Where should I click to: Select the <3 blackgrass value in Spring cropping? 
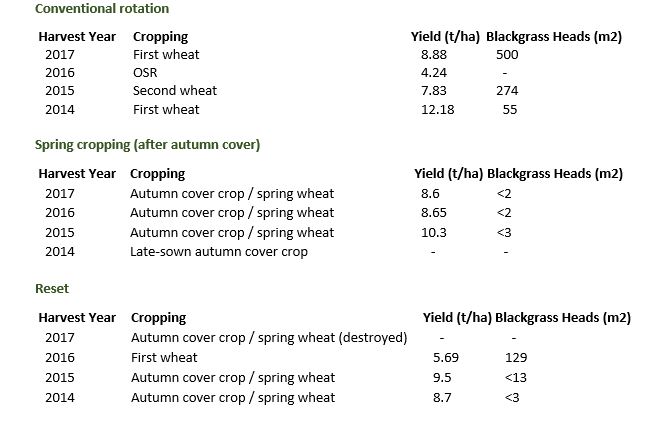504,233
